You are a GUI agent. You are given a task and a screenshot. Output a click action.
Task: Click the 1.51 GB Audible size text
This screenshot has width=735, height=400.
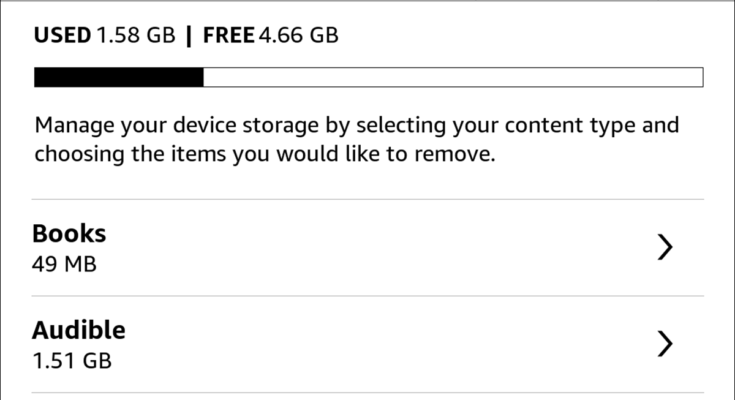(72, 361)
